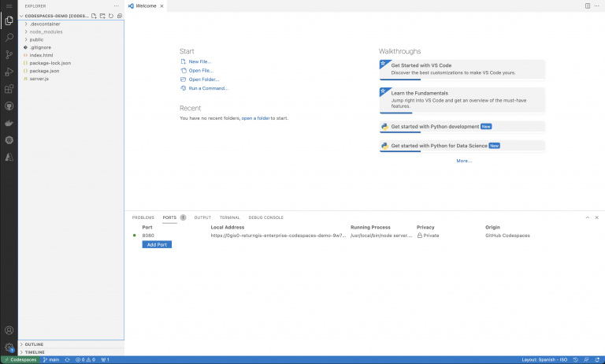Expand the TIMELINE section

[35, 352]
